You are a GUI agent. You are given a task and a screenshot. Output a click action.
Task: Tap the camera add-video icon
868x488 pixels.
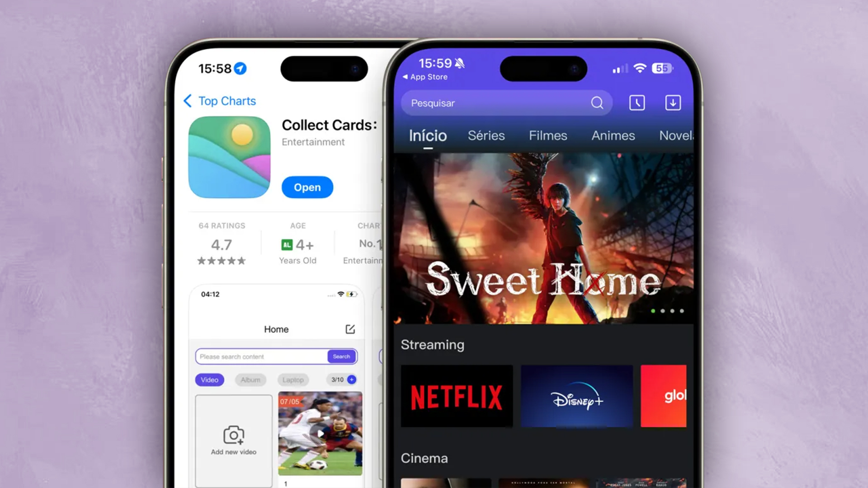coord(233,434)
